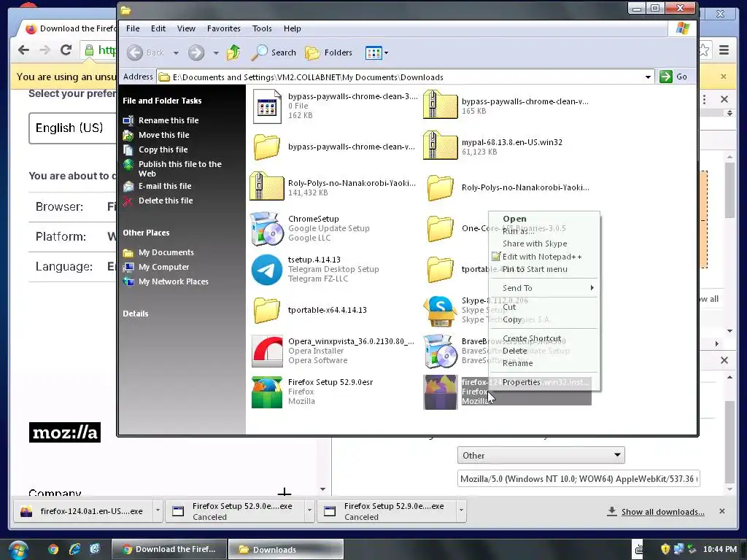Open the Edit menu
The image size is (747, 560).
[x=158, y=28]
